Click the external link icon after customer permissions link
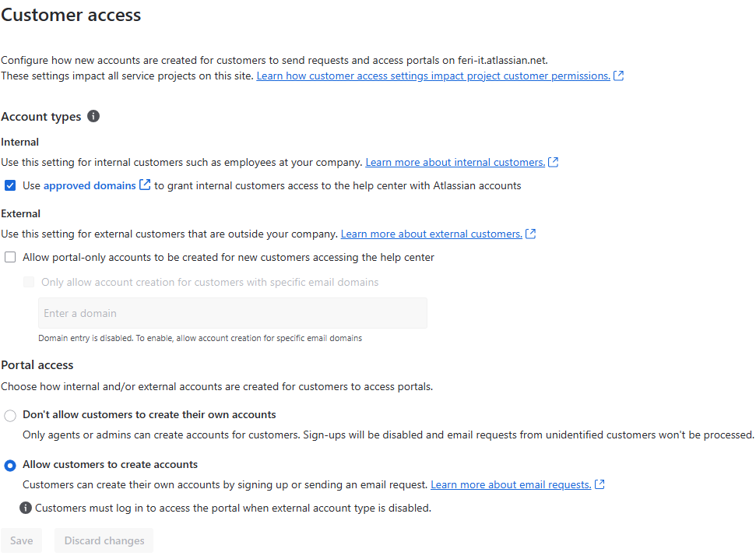 tap(618, 76)
